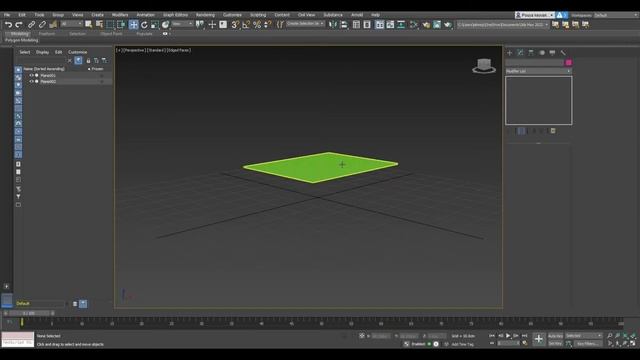Select Plane001 in Scene Explorer
This screenshot has width=640, height=360.
(48, 76)
